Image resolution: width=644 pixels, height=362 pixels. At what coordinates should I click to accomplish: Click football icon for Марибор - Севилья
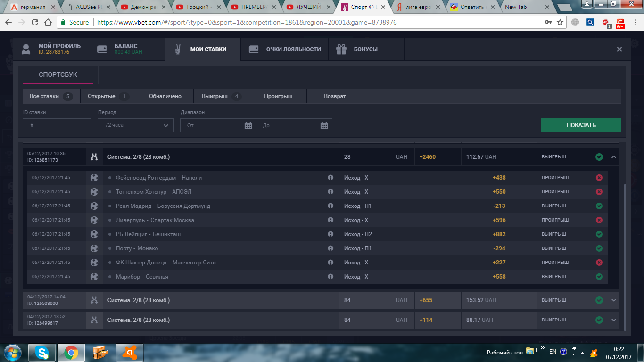94,277
